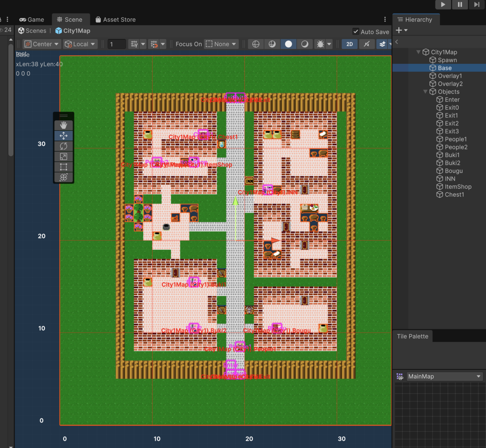The height and width of the screenshot is (448, 486).
Task: Toggle the Auto Save checkbox
Action: click(356, 32)
